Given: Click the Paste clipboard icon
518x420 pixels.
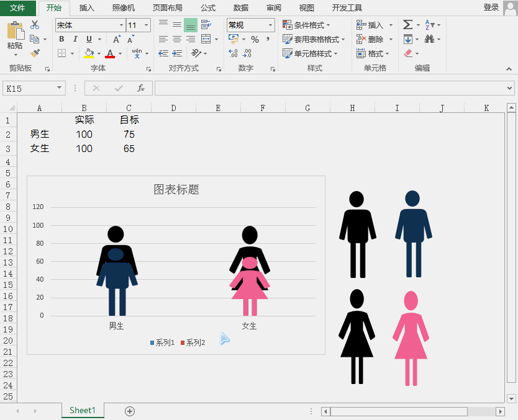Looking at the screenshot, I should 15,30.
